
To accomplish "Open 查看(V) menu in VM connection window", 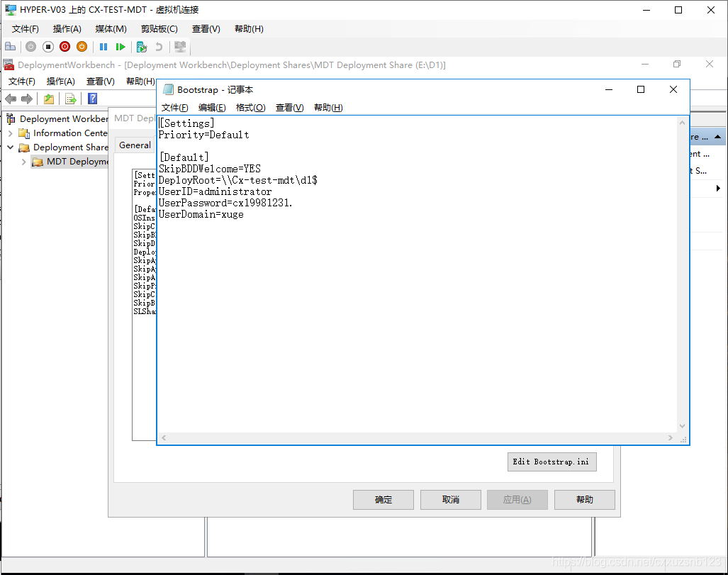I will pyautogui.click(x=206, y=29).
